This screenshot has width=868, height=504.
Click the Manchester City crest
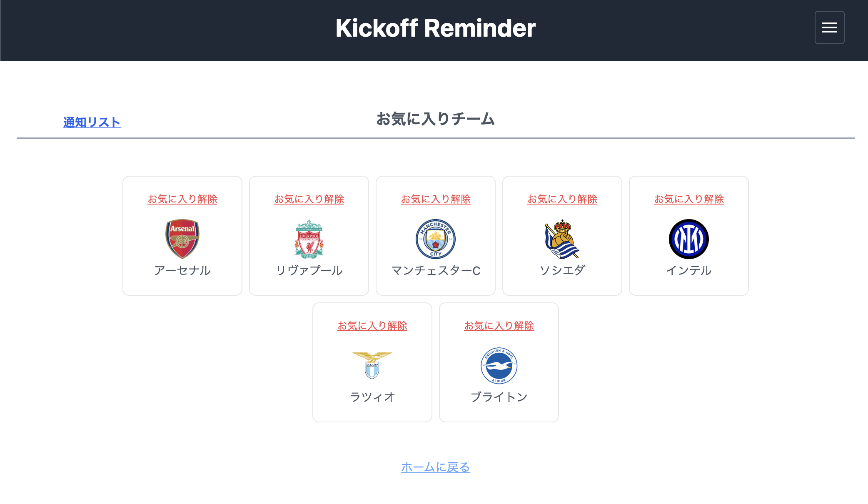click(436, 239)
